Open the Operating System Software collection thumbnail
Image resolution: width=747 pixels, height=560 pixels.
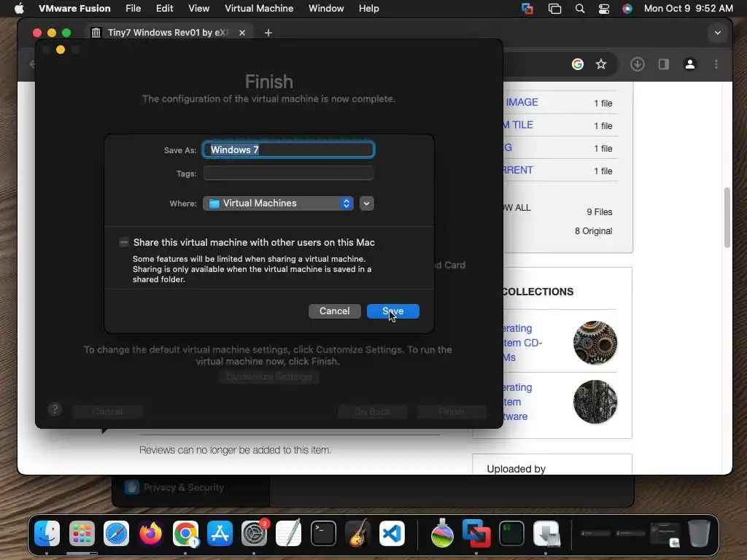coord(595,402)
